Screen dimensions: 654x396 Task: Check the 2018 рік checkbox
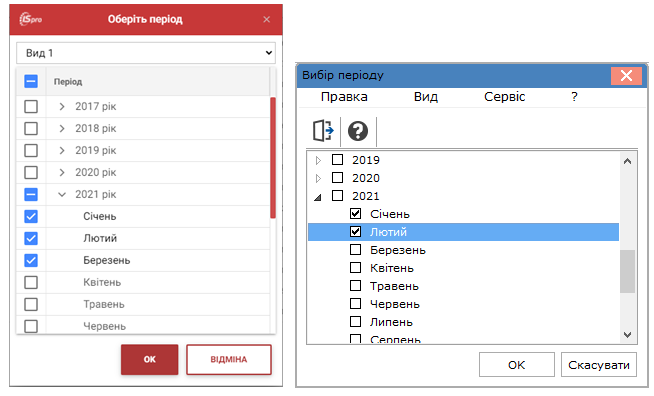pos(31,129)
